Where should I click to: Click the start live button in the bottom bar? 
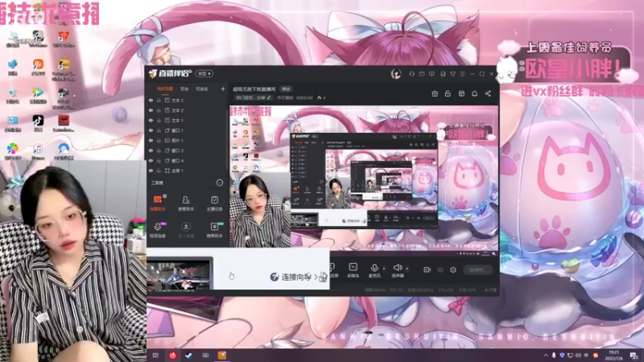pos(477,269)
